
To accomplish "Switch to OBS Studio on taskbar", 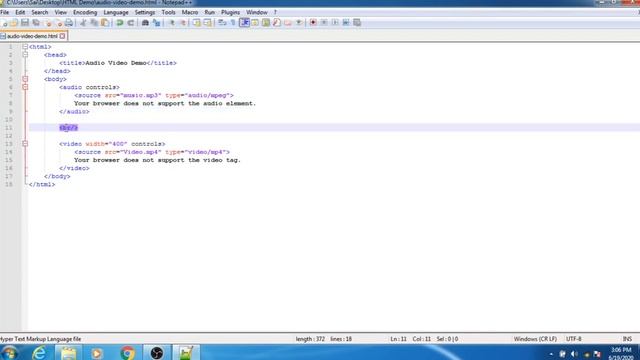I will coord(157,353).
